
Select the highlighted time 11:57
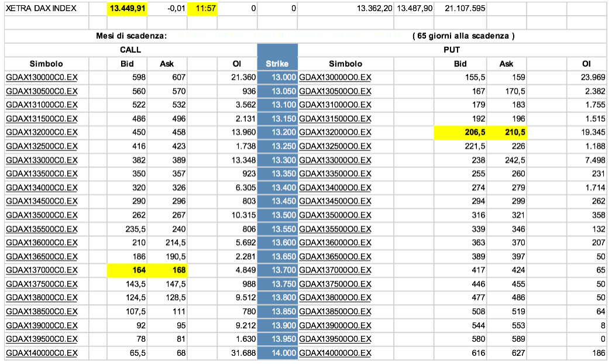[x=202, y=9]
